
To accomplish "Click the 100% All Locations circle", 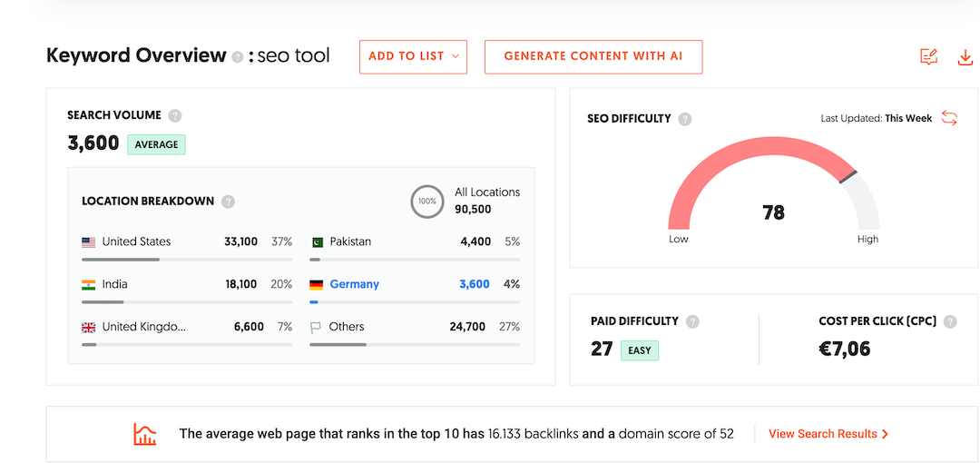I will tap(427, 201).
